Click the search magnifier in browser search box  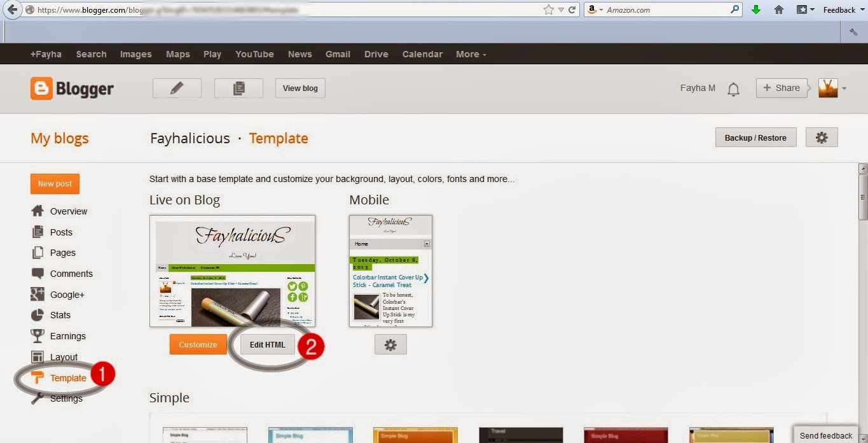click(x=735, y=10)
